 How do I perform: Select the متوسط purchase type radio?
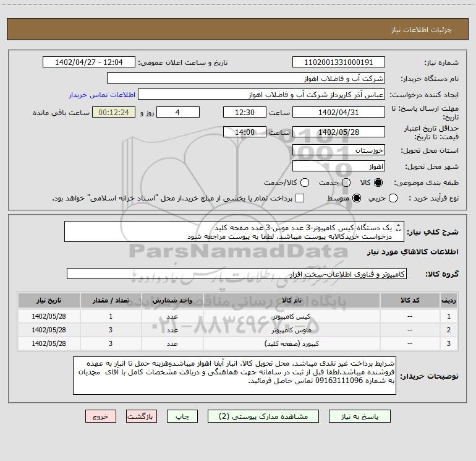pos(357,198)
